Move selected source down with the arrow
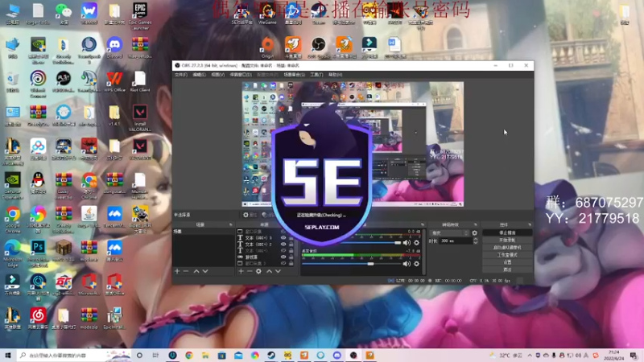 coord(278,271)
